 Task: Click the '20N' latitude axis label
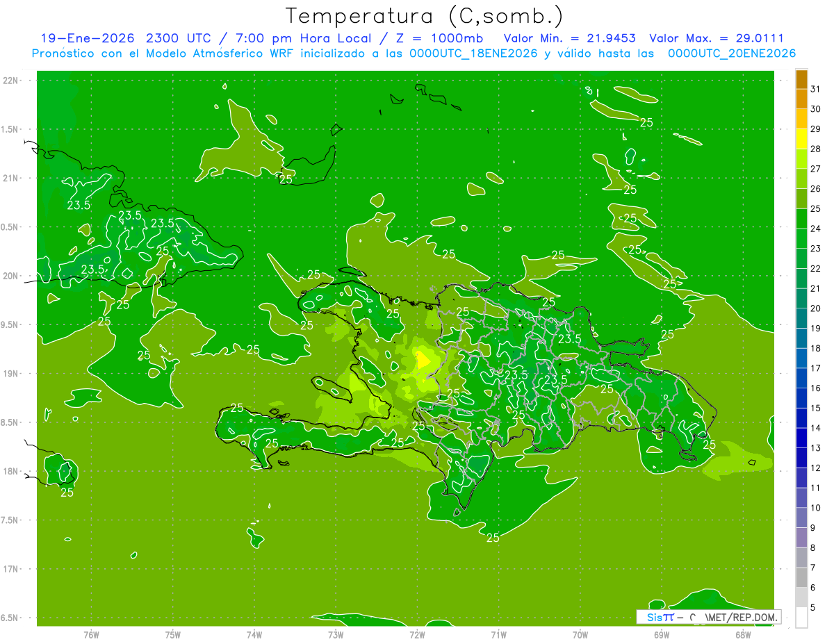tap(10, 276)
